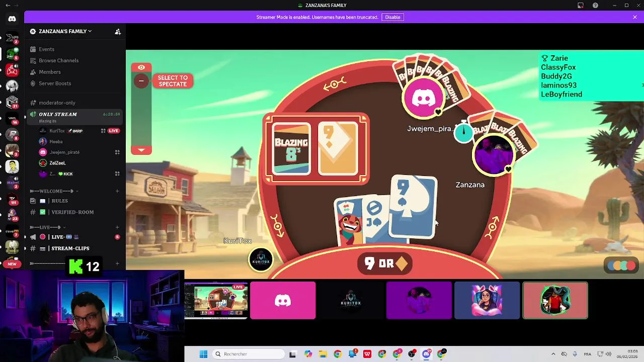Click ClassyFox in the leaderboard list

pyautogui.click(x=558, y=67)
